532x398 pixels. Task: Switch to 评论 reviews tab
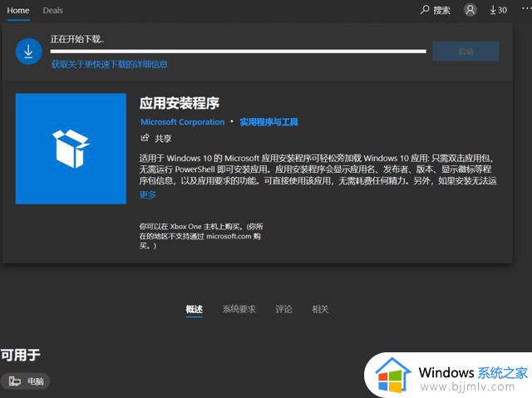click(283, 309)
